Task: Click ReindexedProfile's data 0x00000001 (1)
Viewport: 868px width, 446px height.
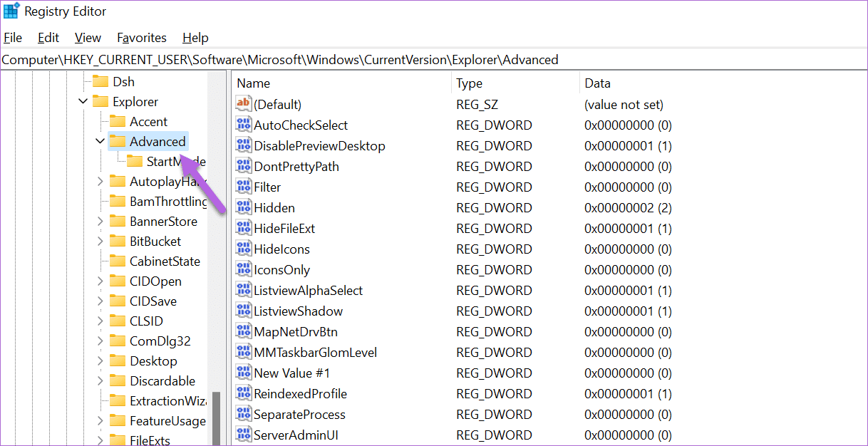Action: (x=629, y=394)
